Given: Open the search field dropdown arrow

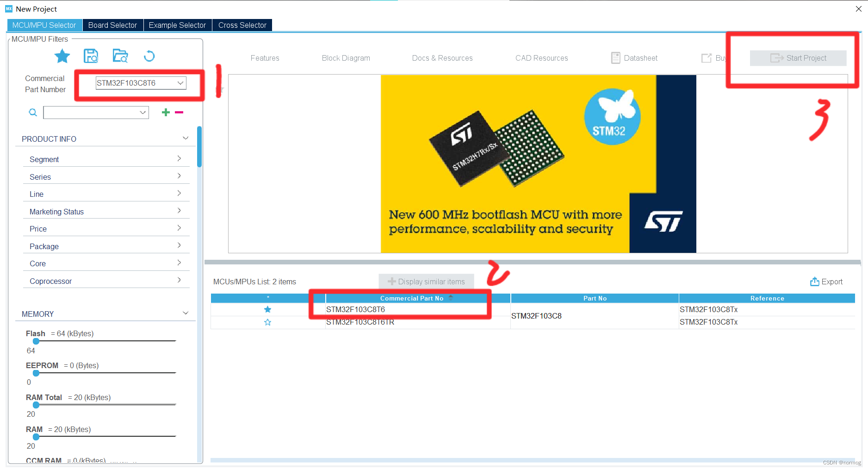Looking at the screenshot, I should (x=143, y=113).
